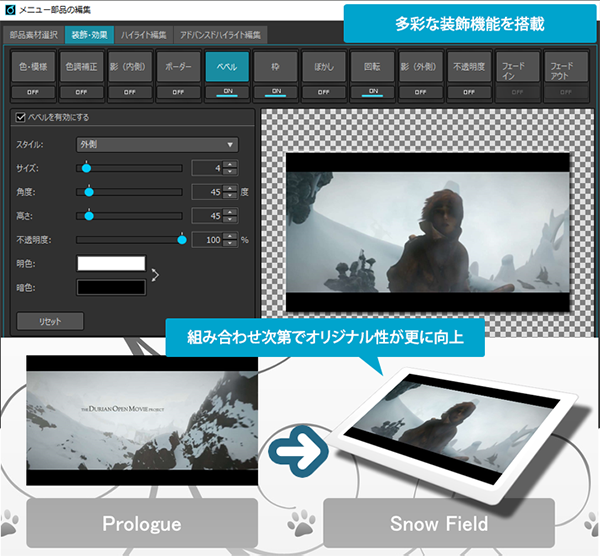Select the 色・模様 effect button
Viewport: 600px width, 556px height.
tap(33, 67)
